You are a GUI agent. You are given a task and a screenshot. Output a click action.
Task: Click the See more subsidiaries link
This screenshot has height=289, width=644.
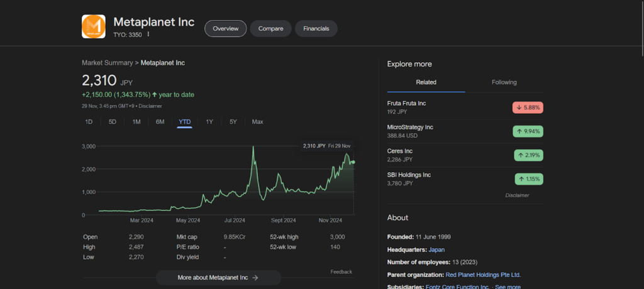coord(508,287)
